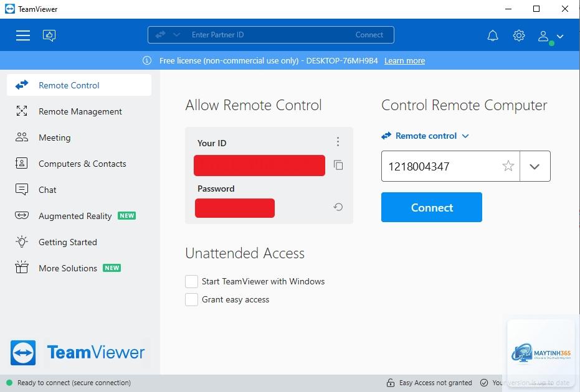Enable Start TeamViewer with Windows checkbox
The width and height of the screenshot is (580, 392).
[x=192, y=281]
